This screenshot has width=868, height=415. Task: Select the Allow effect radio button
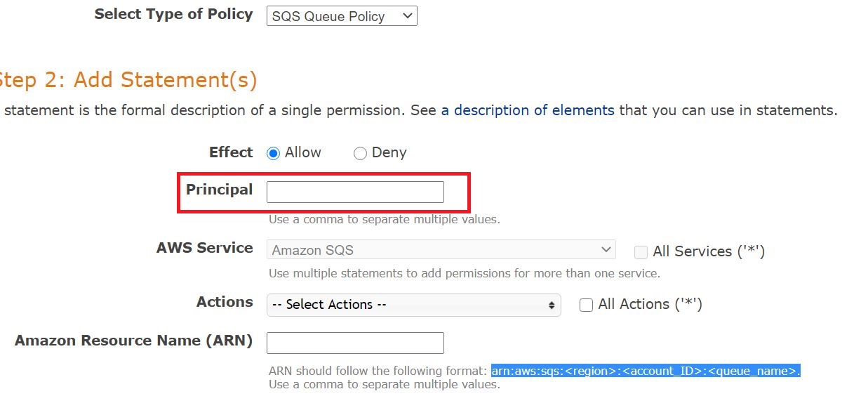[274, 153]
